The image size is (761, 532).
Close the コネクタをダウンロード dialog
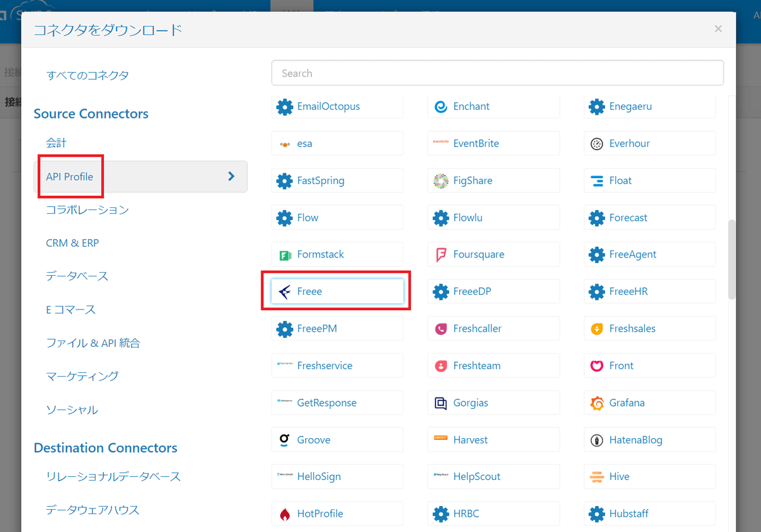coord(718,29)
